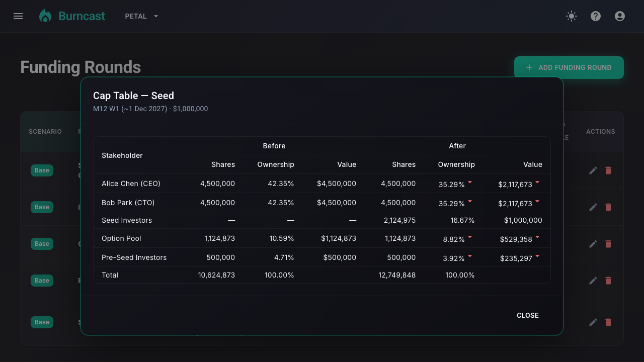Screen dimensions: 644x362
Task: Click the Cap Table — Seed dialog title
Action: pyautogui.click(x=133, y=96)
